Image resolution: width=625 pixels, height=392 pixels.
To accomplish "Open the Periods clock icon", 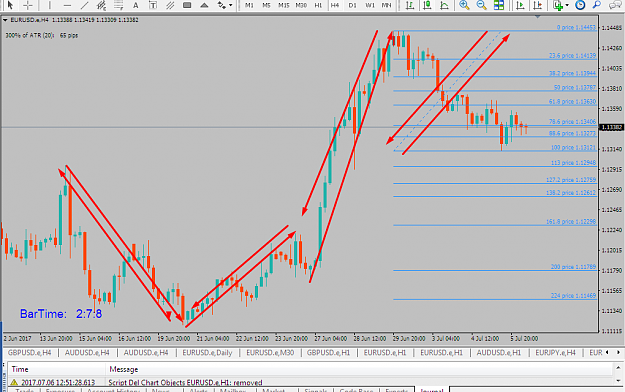I will [580, 5].
